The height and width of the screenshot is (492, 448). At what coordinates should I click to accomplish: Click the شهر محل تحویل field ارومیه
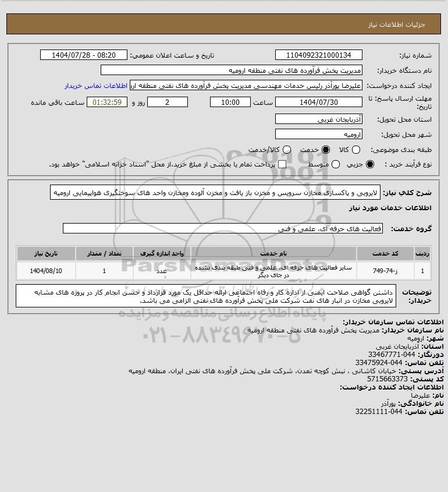318,134
